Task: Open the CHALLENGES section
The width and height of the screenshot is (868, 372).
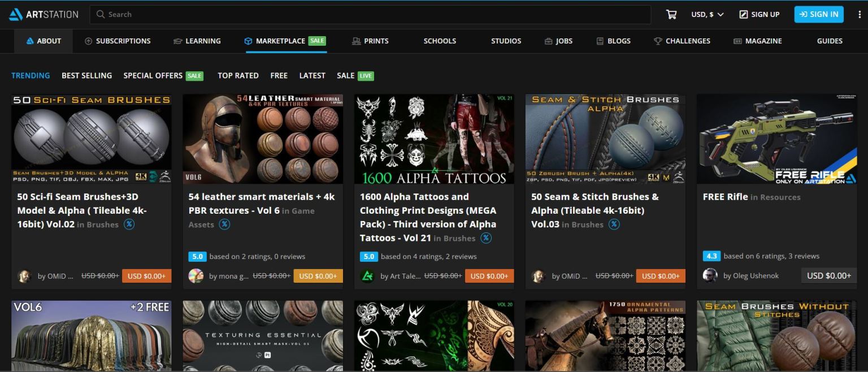Action: (x=683, y=41)
